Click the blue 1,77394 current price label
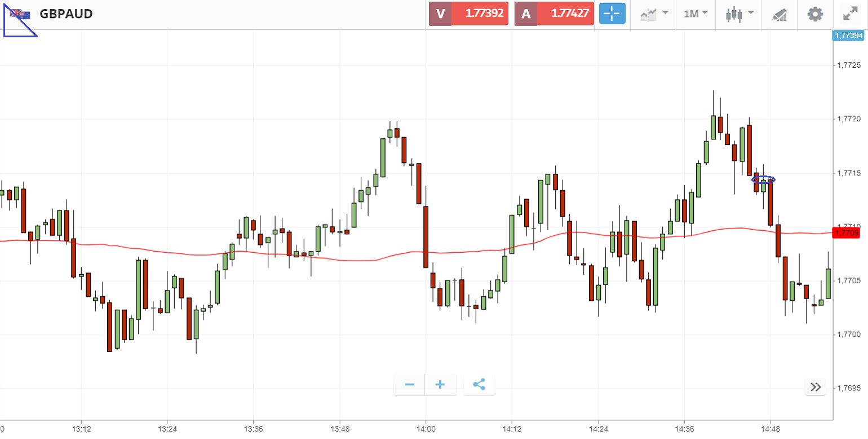Screen dimensions: 868x439 coord(848,36)
